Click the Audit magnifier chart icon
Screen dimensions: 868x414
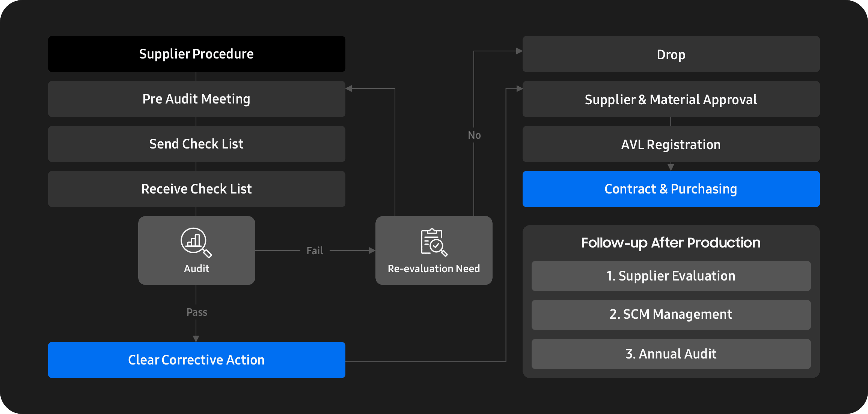click(x=196, y=243)
